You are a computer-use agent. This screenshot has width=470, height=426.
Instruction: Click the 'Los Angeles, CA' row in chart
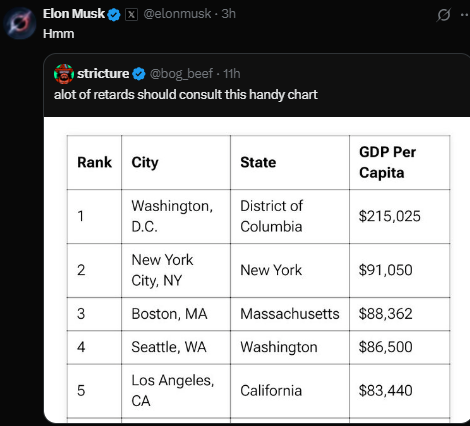point(258,391)
